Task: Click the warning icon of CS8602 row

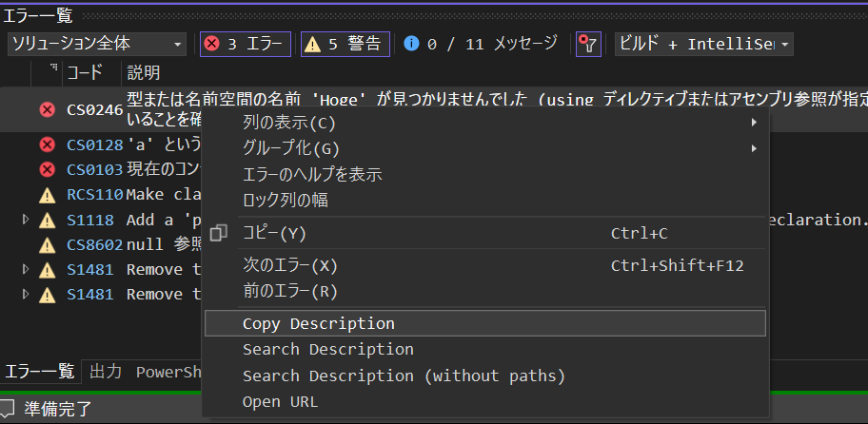Action: (47, 244)
